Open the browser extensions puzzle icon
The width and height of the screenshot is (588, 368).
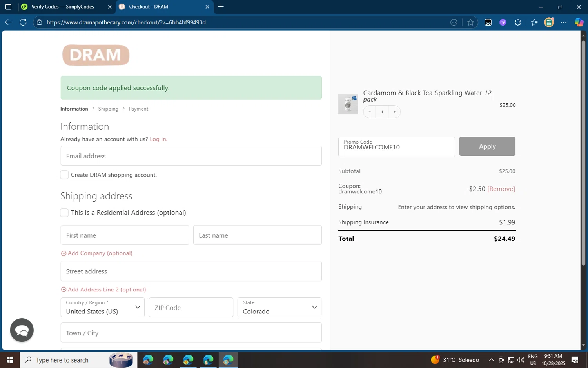(517, 22)
